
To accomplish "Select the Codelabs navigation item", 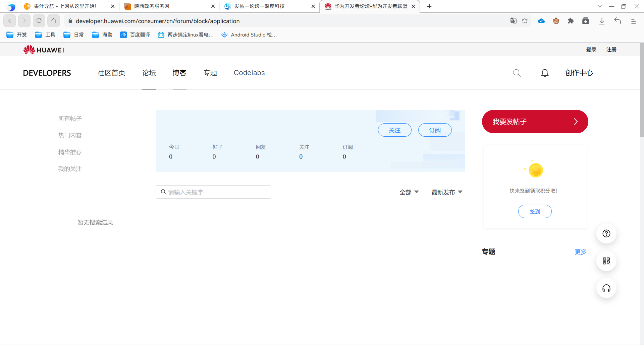I will pos(249,73).
